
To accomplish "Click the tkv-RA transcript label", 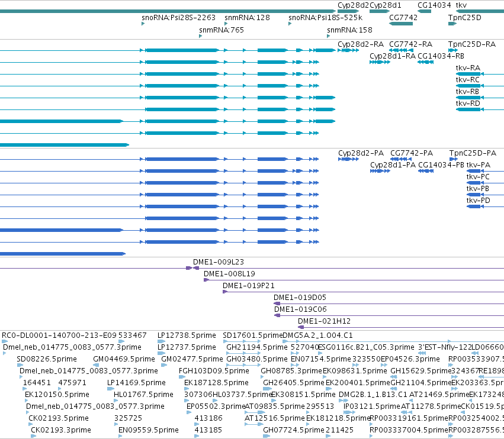I will 468,68.
